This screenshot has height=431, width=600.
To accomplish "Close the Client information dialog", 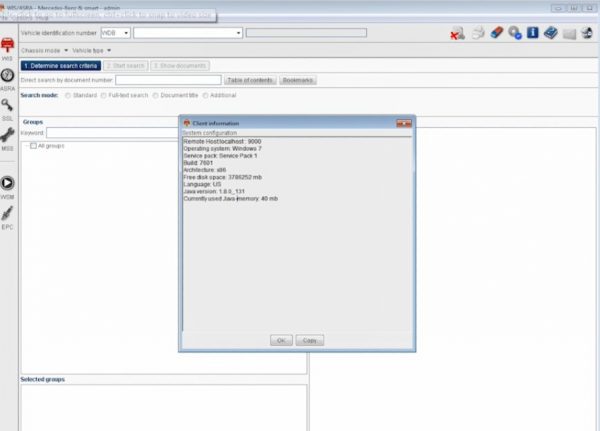I will click(x=404, y=123).
